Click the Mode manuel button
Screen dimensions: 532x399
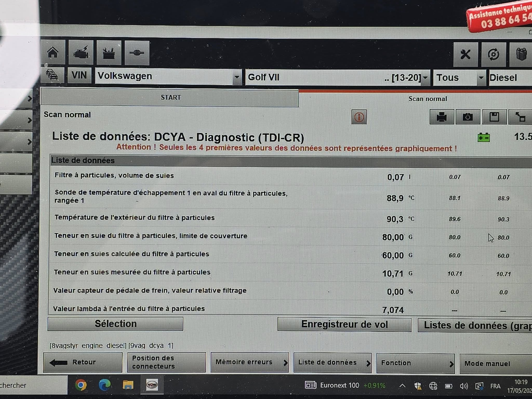click(496, 364)
